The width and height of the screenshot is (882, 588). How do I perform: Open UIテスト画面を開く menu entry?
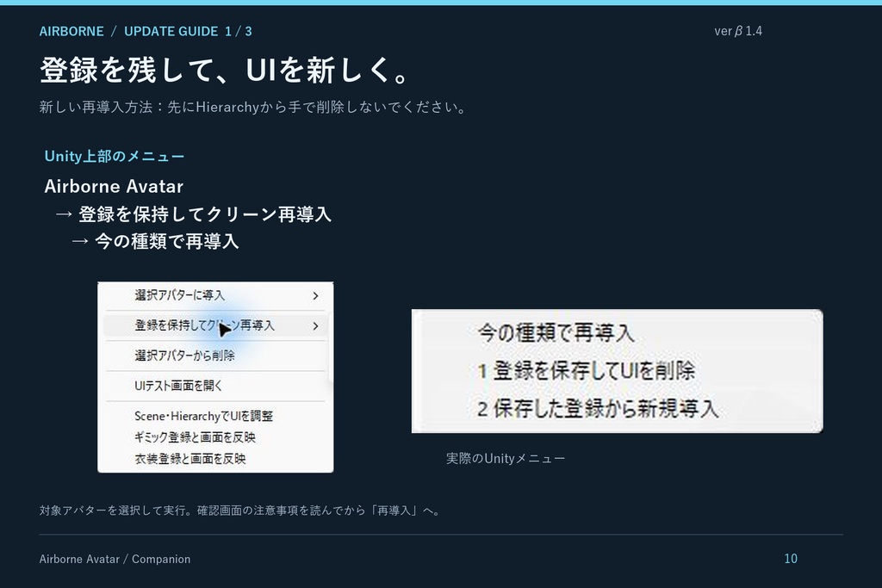(x=215, y=386)
